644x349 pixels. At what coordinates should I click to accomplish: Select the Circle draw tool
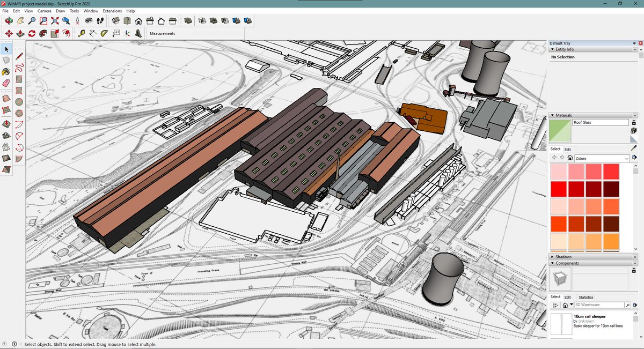pos(19,101)
